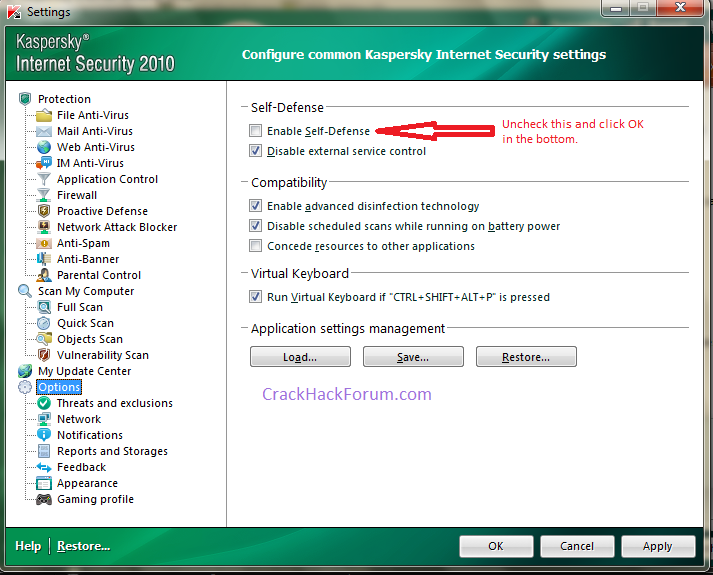The image size is (713, 575).
Task: Open the Help link in footer
Action: point(28,546)
